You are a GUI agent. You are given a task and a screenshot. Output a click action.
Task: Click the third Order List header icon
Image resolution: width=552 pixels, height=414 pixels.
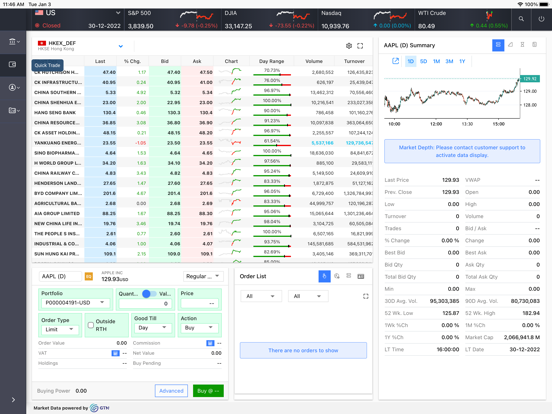tap(349, 276)
